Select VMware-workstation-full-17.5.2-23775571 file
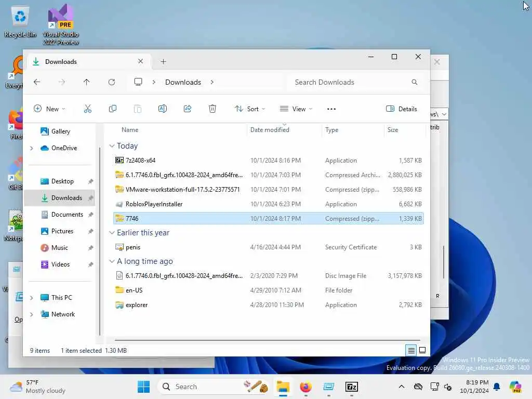The height and width of the screenshot is (399, 532). (x=269, y=190)
